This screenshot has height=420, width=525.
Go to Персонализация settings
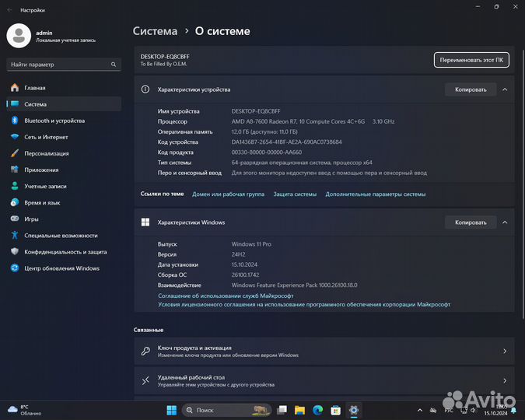[64, 153]
